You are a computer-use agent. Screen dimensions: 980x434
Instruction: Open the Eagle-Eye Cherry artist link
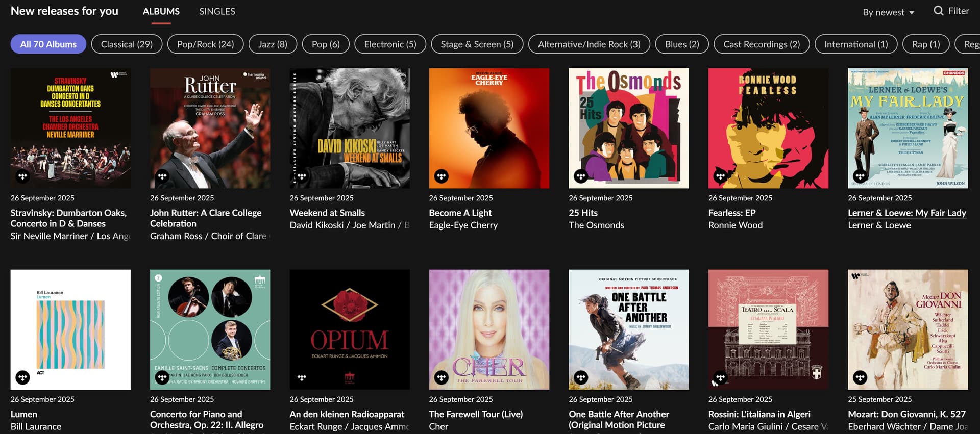(463, 225)
